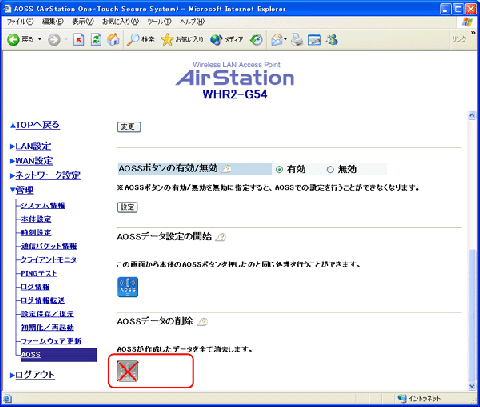Open 通信パケット情報 sidebar link
This screenshot has width=480, height=407.
(49, 246)
